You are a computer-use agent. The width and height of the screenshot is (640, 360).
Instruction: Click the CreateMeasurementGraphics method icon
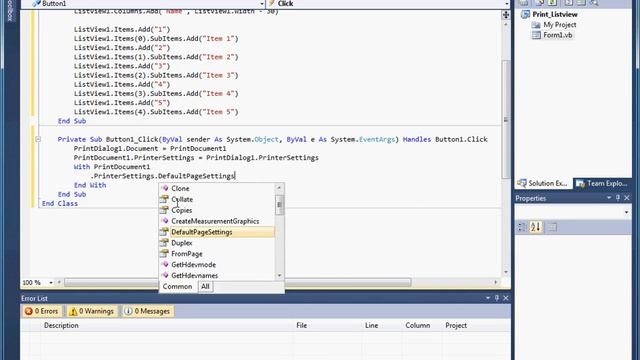pyautogui.click(x=164, y=221)
